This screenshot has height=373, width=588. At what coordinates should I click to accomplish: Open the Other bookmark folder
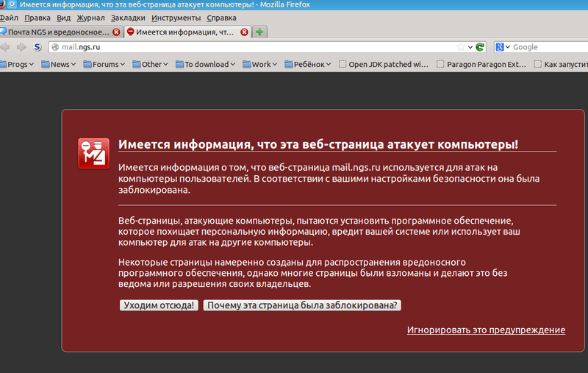pyautogui.click(x=150, y=64)
